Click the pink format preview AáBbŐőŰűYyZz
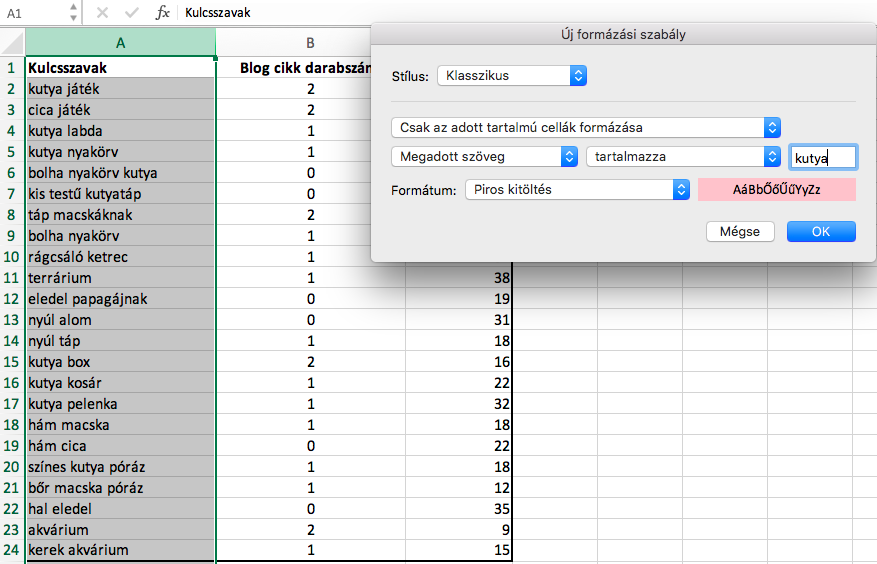The image size is (877, 564). point(777,190)
